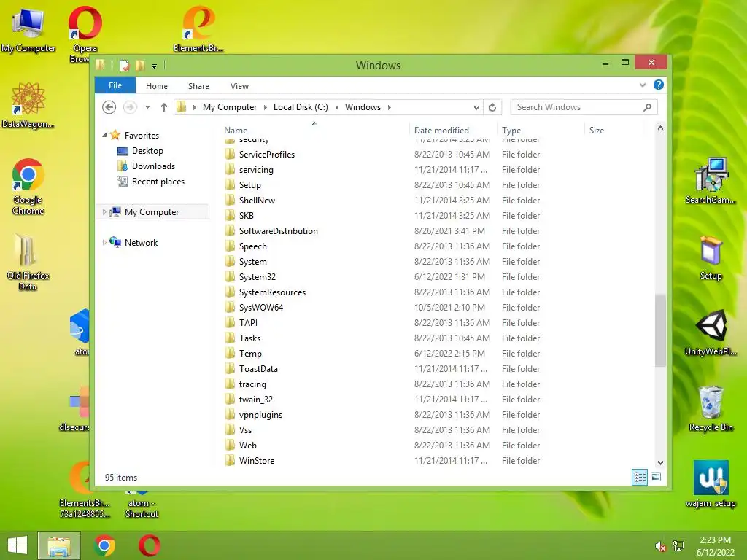Click Local Disk (C:) in the breadcrumb
The image size is (747, 560).
301,107
